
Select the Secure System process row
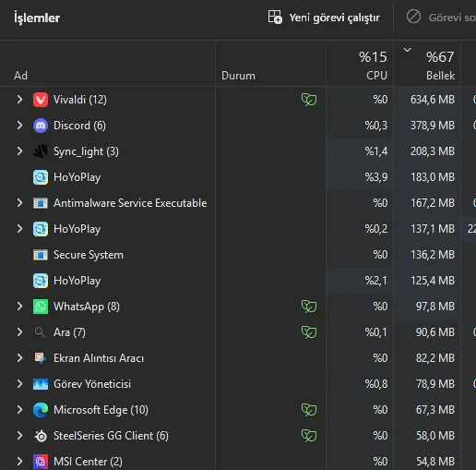tap(238, 255)
